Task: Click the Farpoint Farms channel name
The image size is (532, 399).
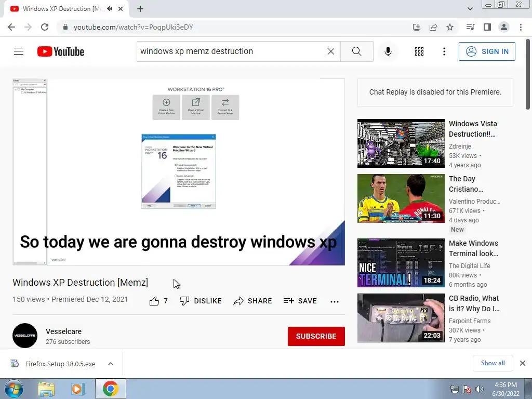Action: coord(470,321)
